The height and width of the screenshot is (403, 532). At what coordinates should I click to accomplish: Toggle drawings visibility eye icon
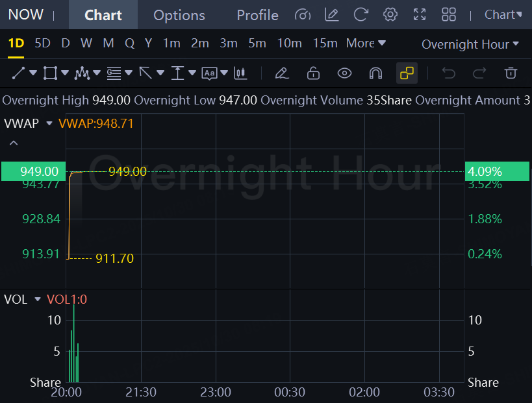[344, 73]
